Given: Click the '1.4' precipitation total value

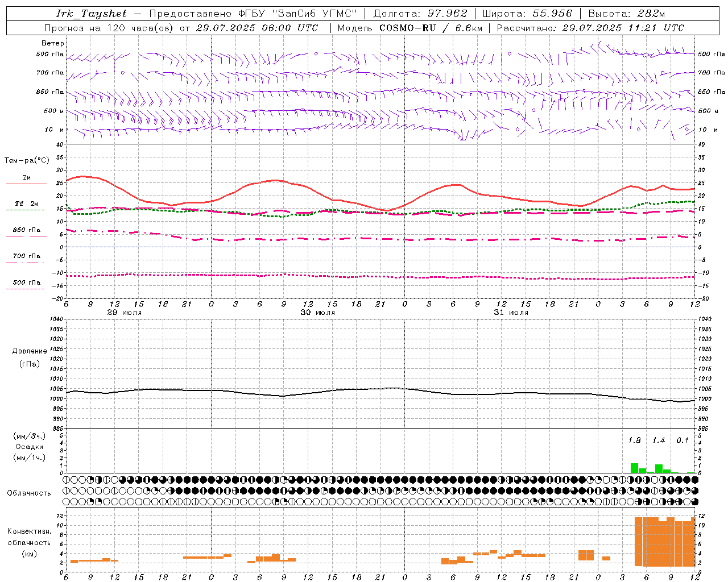Looking at the screenshot, I should 659,440.
